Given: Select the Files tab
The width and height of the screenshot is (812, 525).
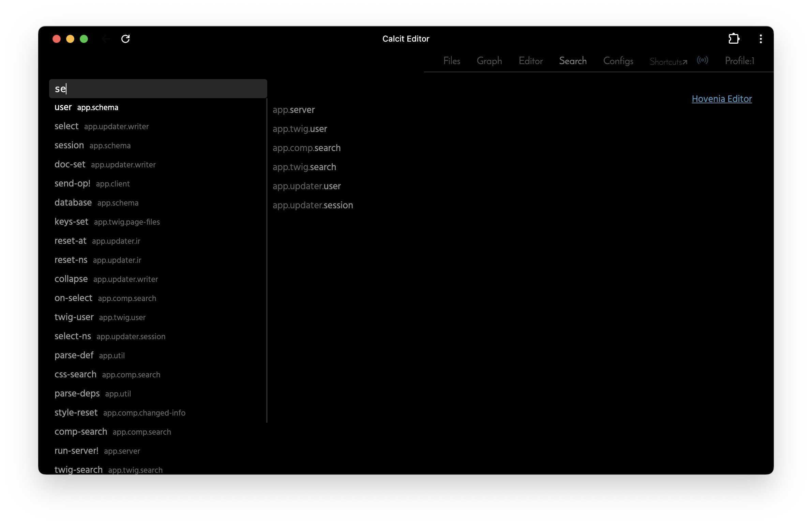Looking at the screenshot, I should (452, 61).
